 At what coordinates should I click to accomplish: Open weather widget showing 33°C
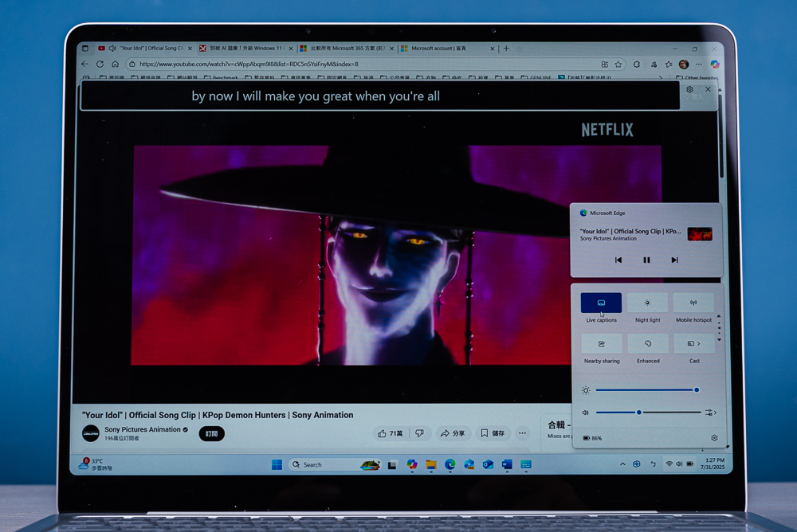click(95, 464)
